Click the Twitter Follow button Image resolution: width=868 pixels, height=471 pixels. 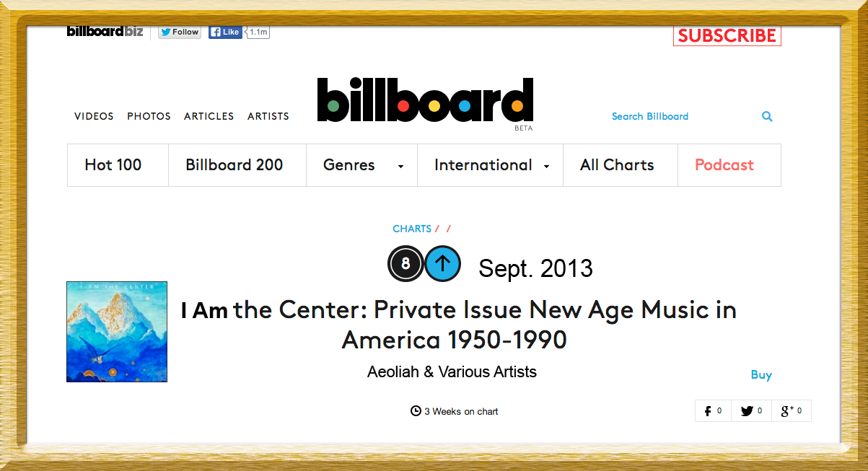click(180, 32)
